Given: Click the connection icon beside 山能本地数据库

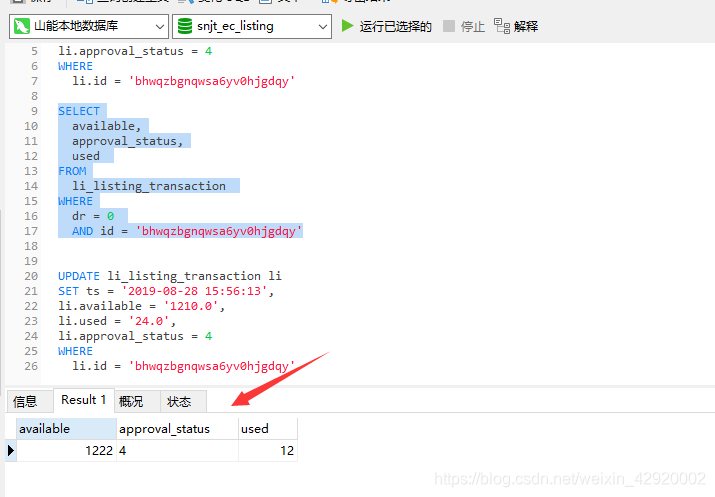Looking at the screenshot, I should (x=22, y=26).
